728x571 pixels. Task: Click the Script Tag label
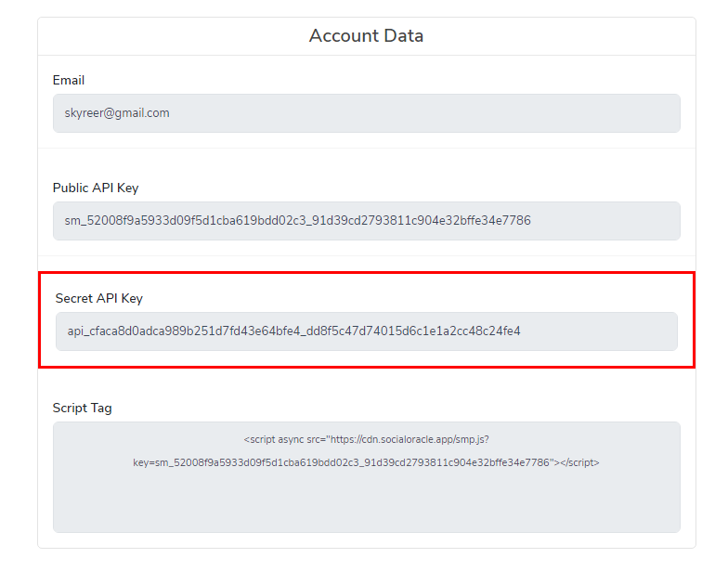click(x=82, y=409)
